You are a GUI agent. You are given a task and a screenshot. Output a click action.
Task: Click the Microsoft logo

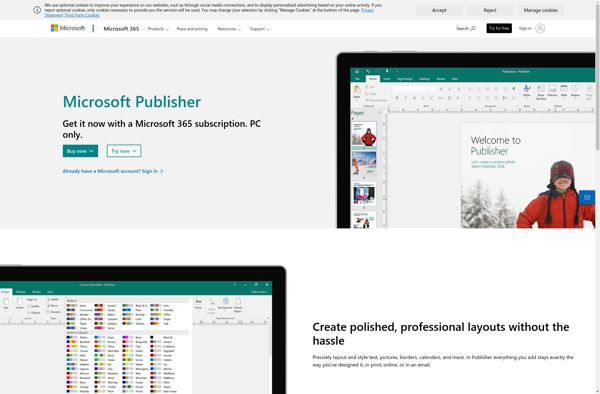[x=68, y=28]
